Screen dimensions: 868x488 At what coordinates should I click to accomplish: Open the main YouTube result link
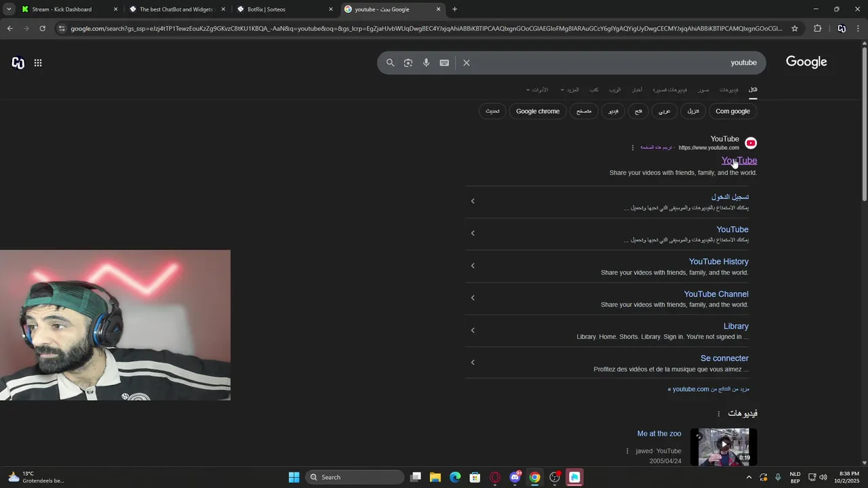[x=739, y=161]
